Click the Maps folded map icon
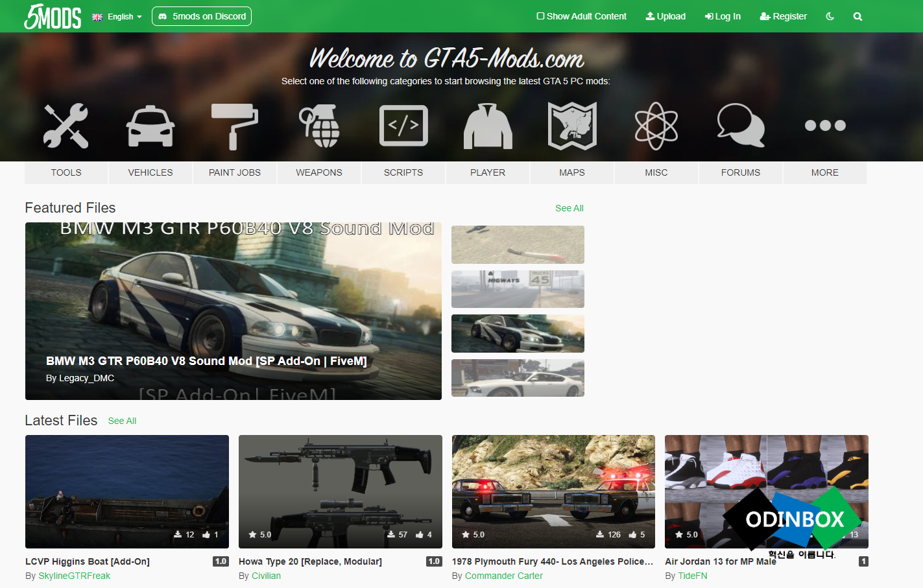Image resolution: width=923 pixels, height=588 pixels. (x=572, y=126)
